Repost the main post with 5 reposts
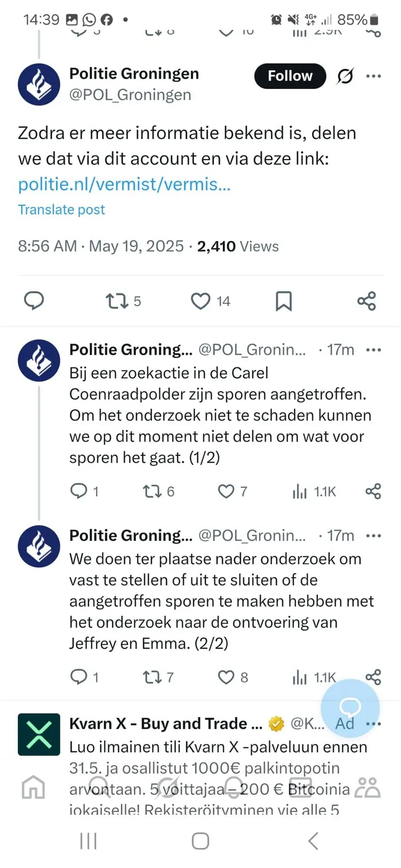Screen dimensions: 401x868 pos(117,301)
